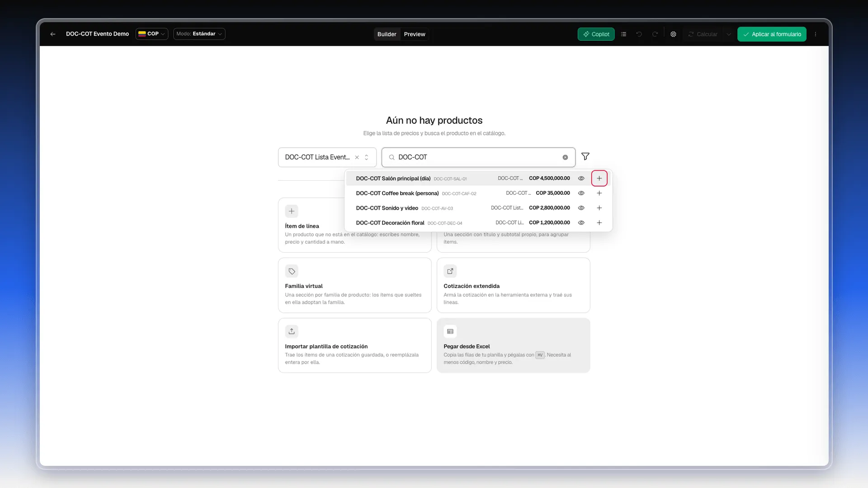Open the list outline icon in toolbar

(623, 34)
